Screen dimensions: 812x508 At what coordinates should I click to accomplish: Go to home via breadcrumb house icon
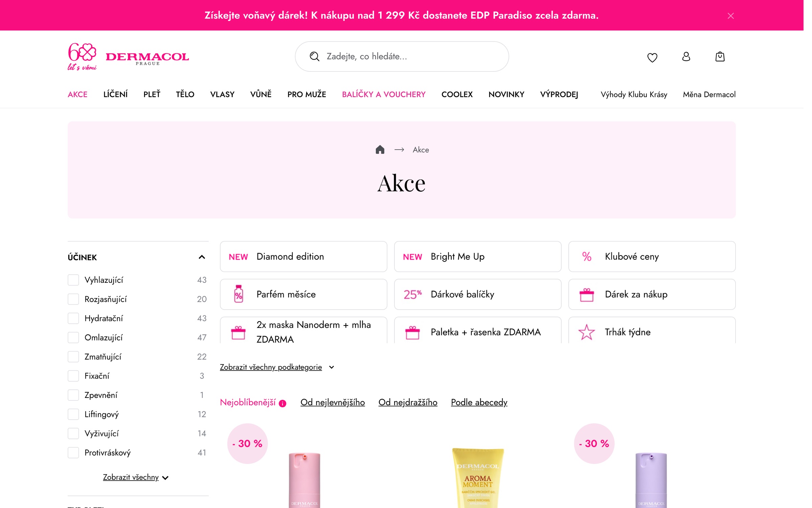click(380, 150)
